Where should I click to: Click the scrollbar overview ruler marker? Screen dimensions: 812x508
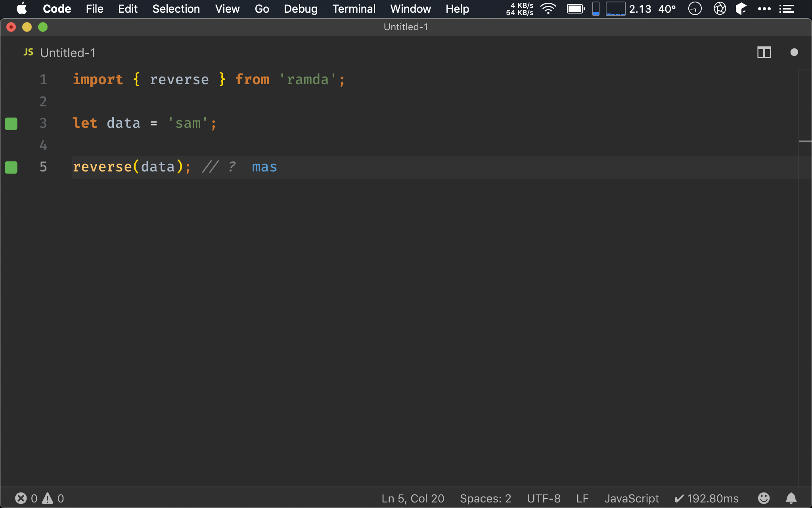coord(805,141)
